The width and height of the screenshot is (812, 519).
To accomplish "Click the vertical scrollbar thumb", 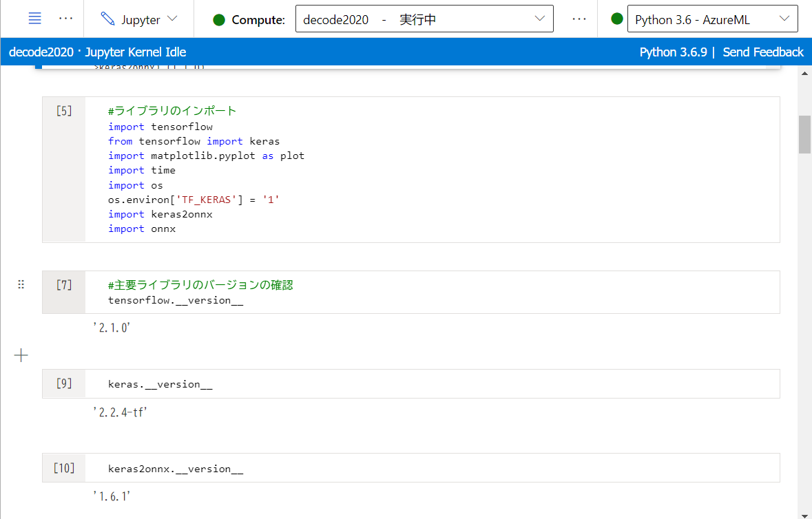I will 804,134.
